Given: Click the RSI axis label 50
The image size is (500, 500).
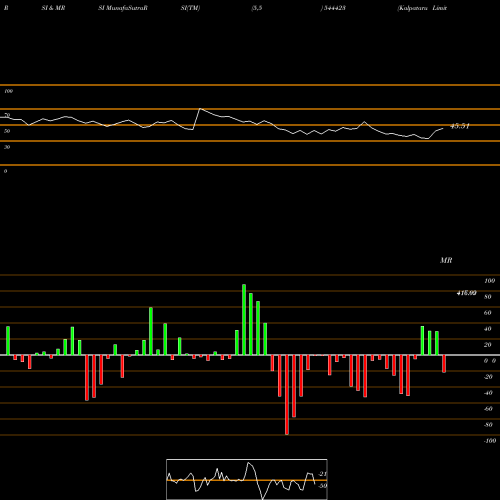Looking at the screenshot, I should [7, 131].
